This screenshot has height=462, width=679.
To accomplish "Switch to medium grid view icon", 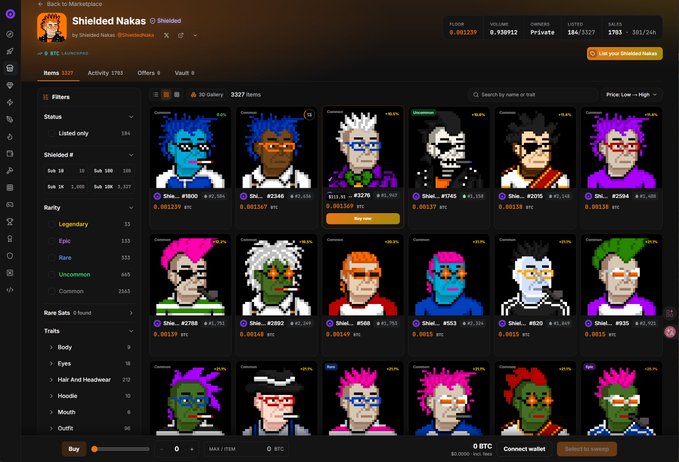I will 166,94.
